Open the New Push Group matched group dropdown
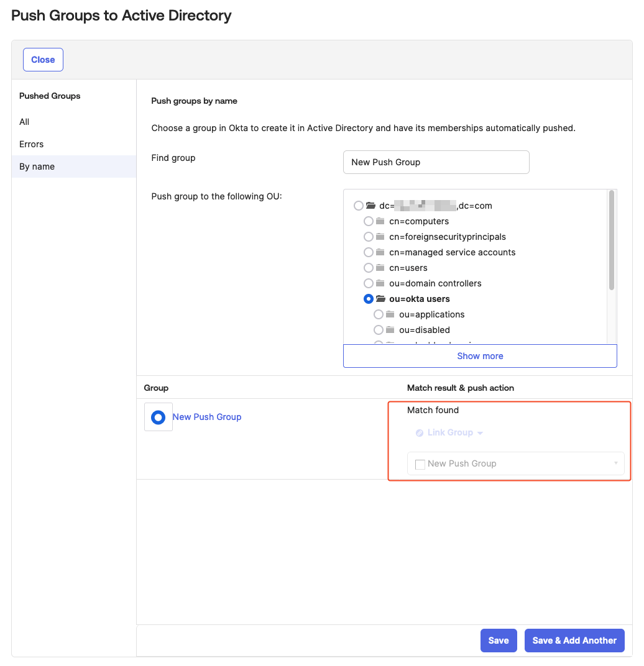This screenshot has width=644, height=666. pyautogui.click(x=516, y=464)
